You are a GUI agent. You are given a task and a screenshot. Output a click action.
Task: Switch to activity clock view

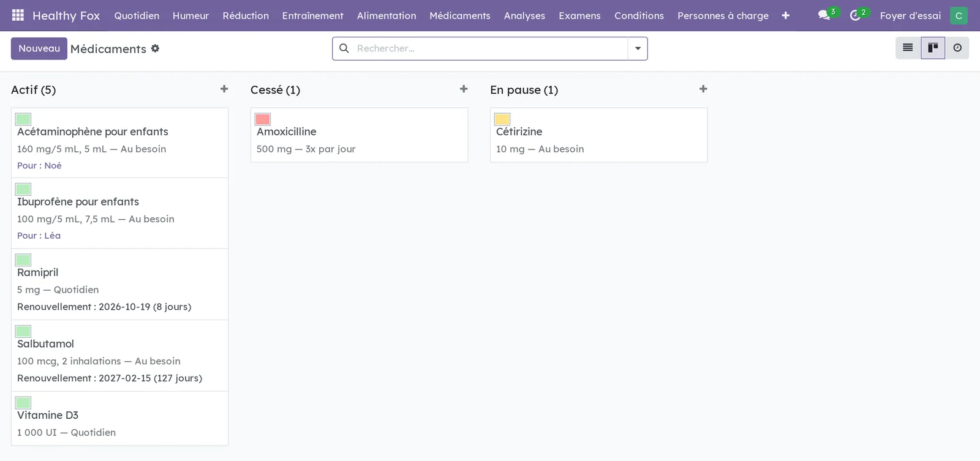tap(957, 48)
